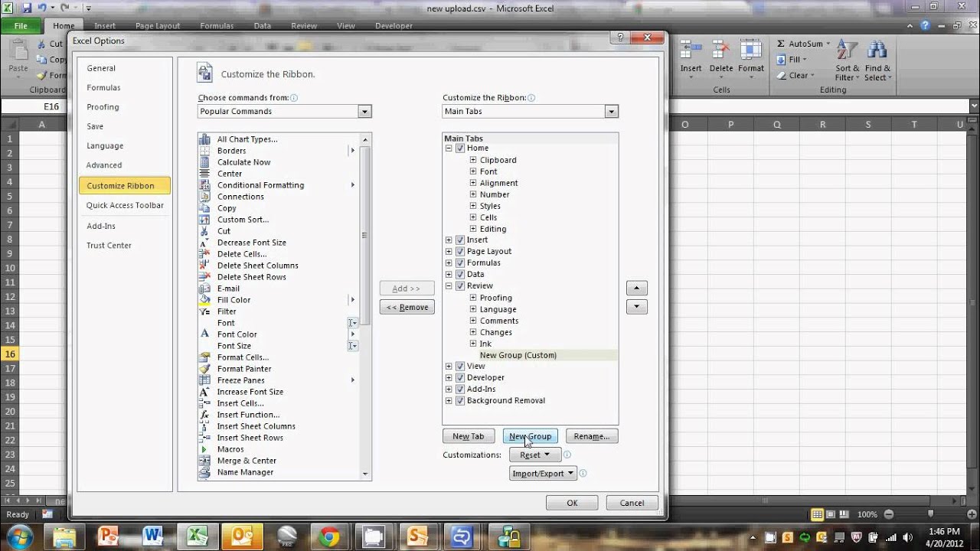Select Trust Center in options sidebar

(x=109, y=246)
